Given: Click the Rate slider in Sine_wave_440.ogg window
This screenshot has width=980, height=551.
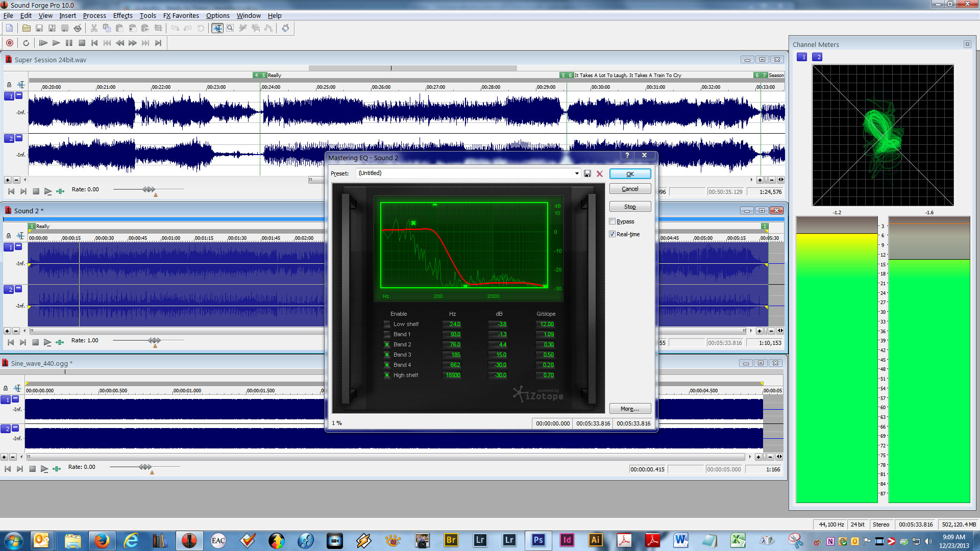Looking at the screenshot, I should [145, 467].
